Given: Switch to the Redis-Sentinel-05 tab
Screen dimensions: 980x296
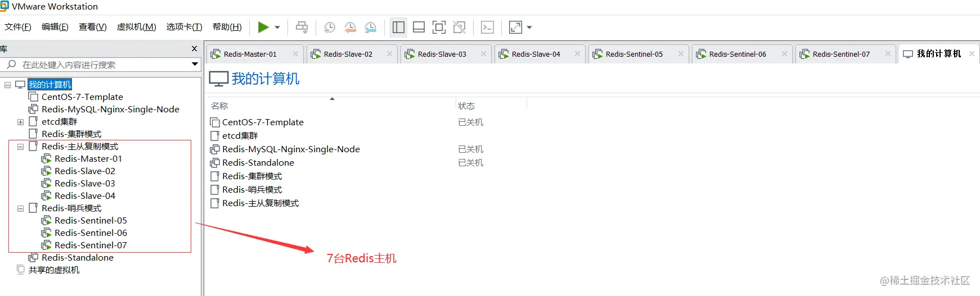Looking at the screenshot, I should click(634, 54).
